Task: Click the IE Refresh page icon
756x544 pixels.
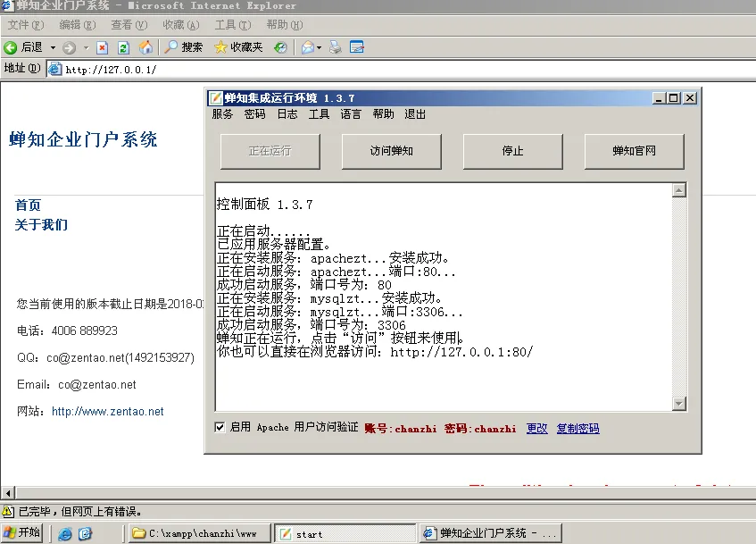Action: (x=124, y=47)
